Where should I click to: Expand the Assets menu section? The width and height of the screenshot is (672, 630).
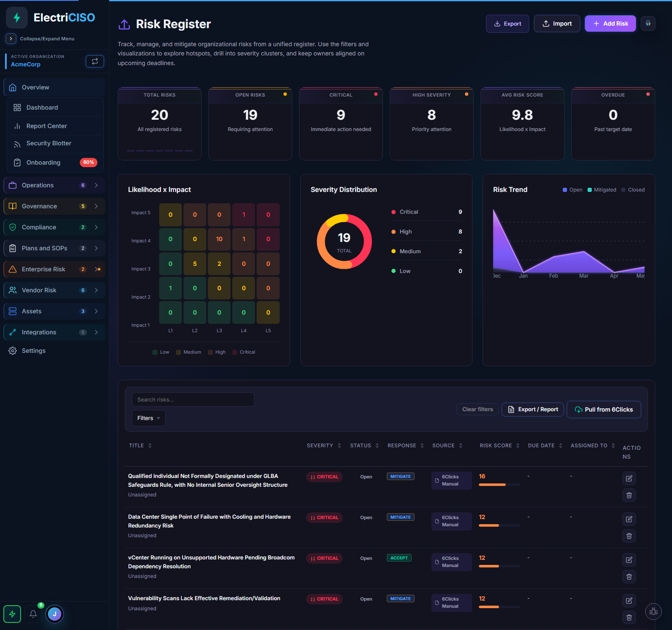pos(54,311)
